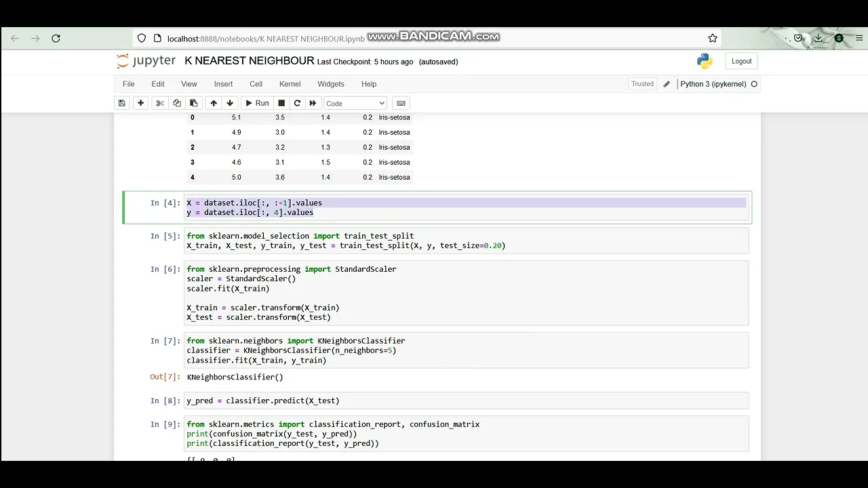The width and height of the screenshot is (868, 488).
Task: Click the Out[7] KNeighborsClassifier() output
Action: 235,377
